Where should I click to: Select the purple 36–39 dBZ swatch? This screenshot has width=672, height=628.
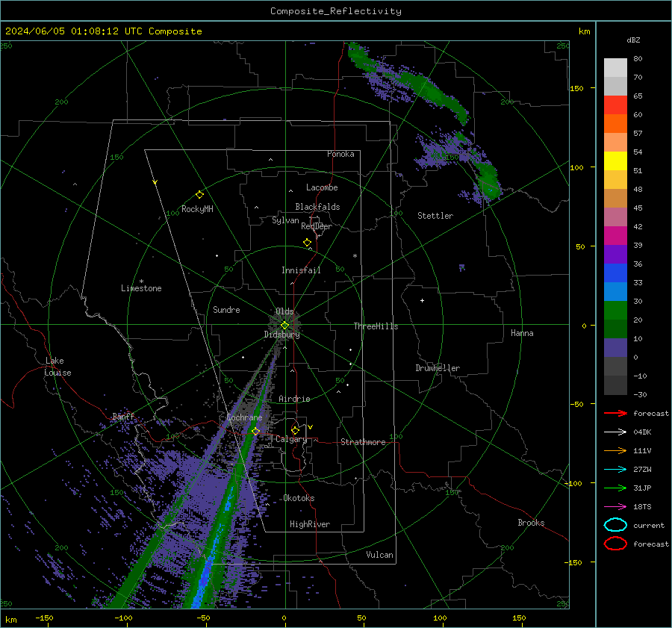click(x=615, y=254)
